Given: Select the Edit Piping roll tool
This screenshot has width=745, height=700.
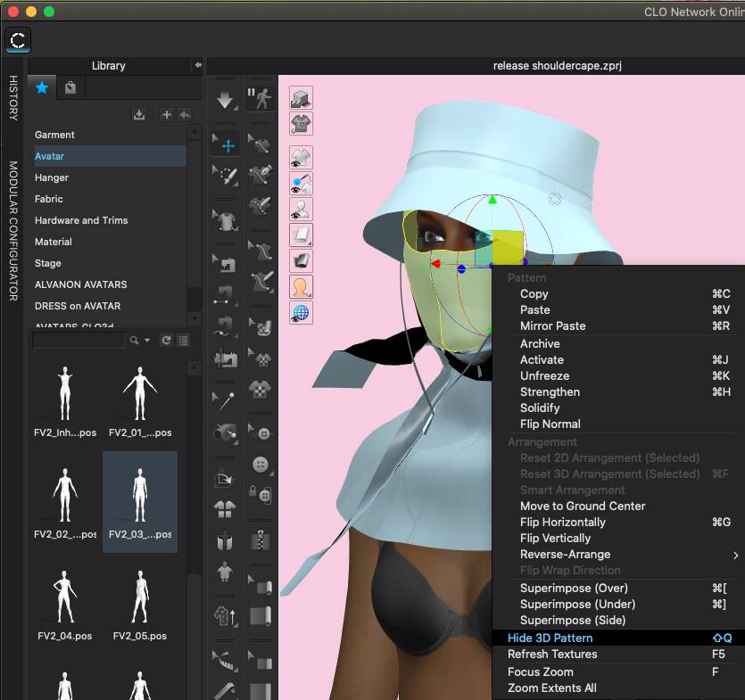Looking at the screenshot, I should pos(261,587).
